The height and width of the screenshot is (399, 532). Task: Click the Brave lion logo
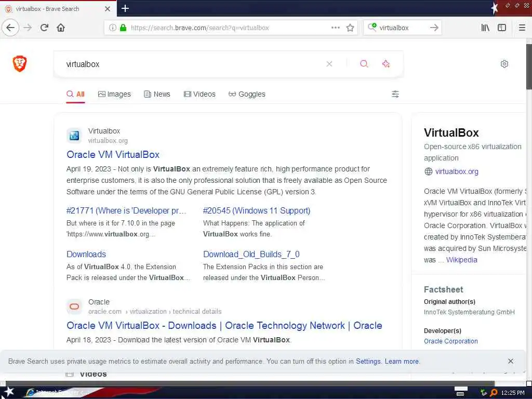(x=20, y=64)
